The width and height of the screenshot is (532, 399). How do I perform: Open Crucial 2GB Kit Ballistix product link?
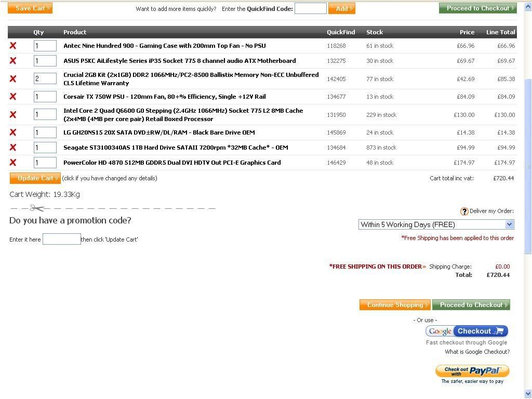[x=191, y=79]
